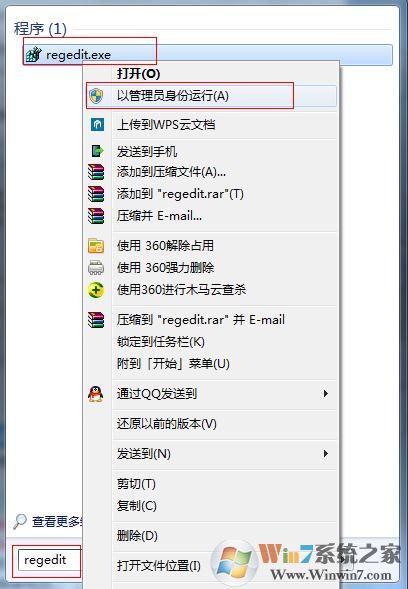408x589 pixels.
Task: Choose 附到「开始」菜单(U)
Action: click(173, 364)
